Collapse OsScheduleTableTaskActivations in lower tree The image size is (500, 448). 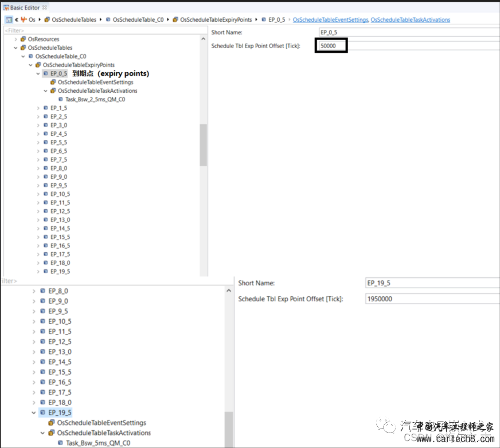[43, 433]
